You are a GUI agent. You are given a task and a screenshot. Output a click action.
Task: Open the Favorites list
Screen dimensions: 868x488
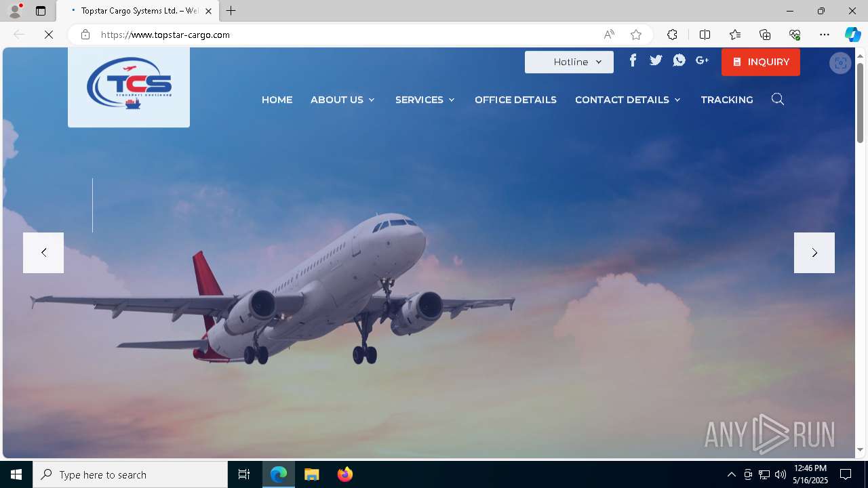[735, 35]
